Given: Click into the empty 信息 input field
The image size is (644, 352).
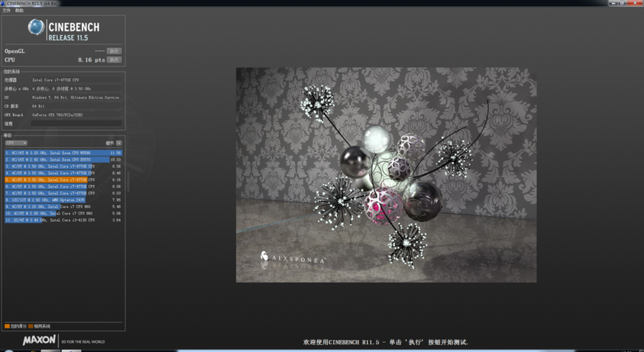Looking at the screenshot, I should (76, 123).
